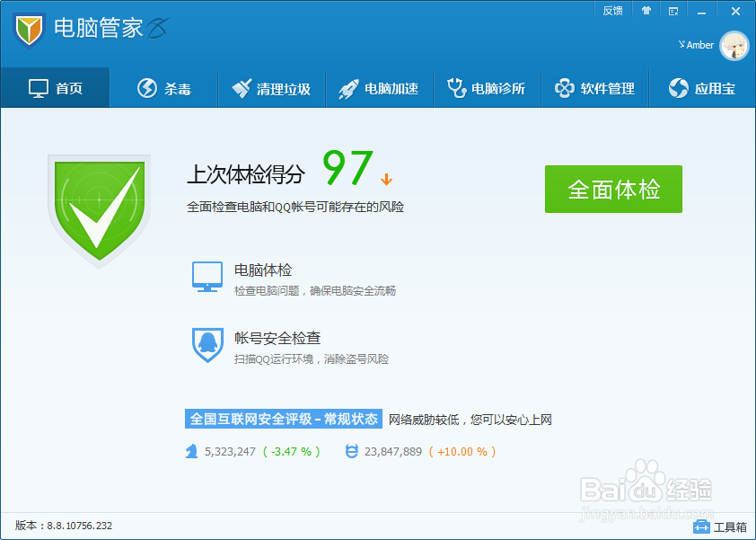
Task: Open the main menu icon in title bar
Action: (673, 11)
